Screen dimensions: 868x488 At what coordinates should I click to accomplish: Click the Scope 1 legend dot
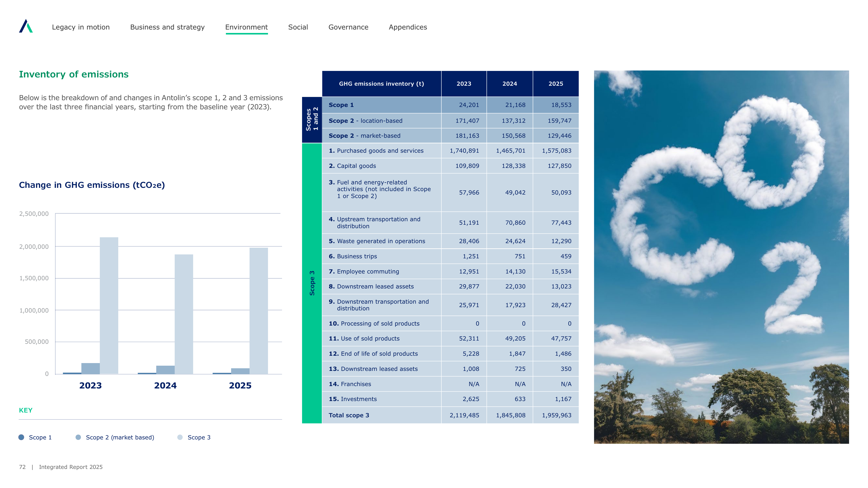(21, 437)
